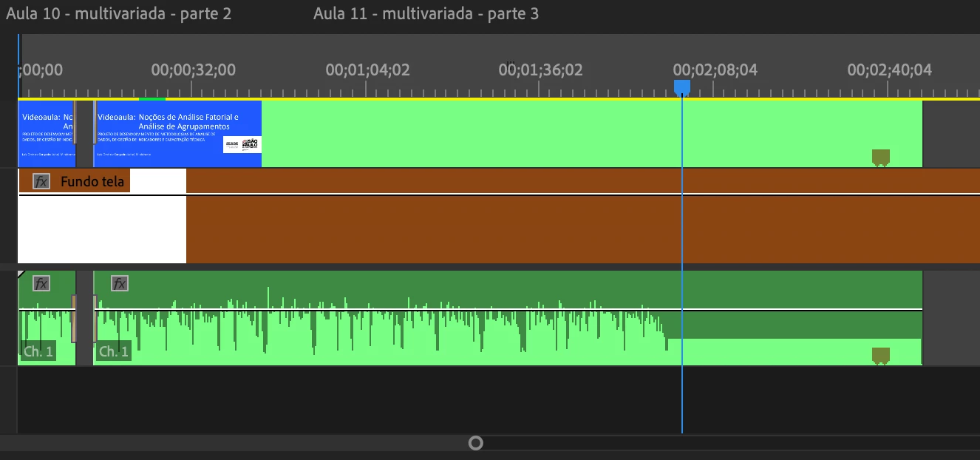Select the first short Videoaula clip thumbnail

46,134
